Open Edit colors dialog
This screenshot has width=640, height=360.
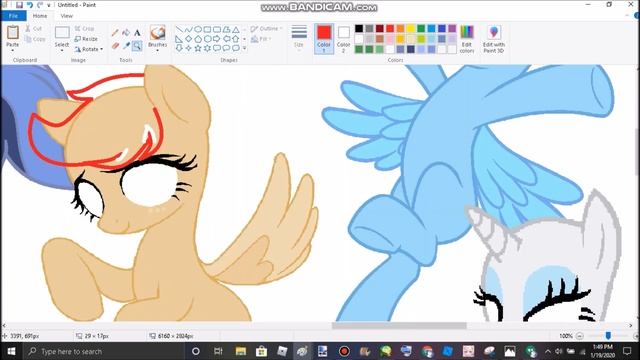[x=467, y=39]
